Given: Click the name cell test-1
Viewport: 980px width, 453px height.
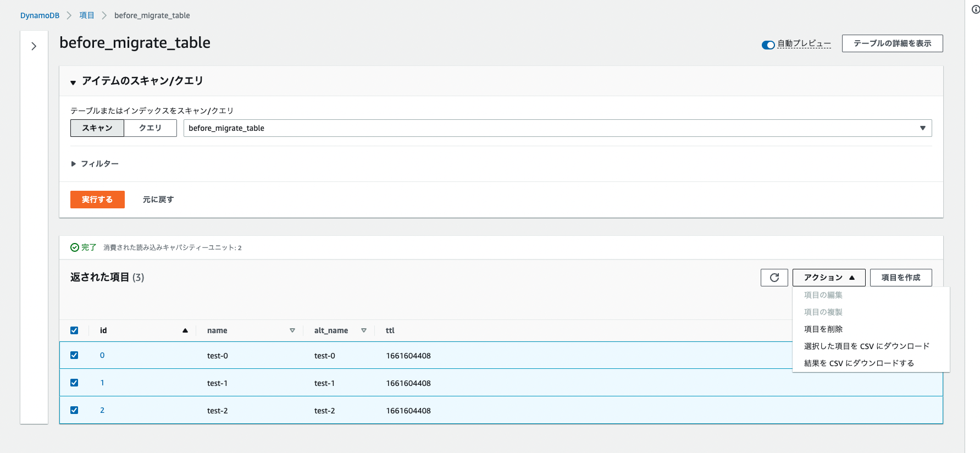Looking at the screenshot, I should pyautogui.click(x=217, y=383).
